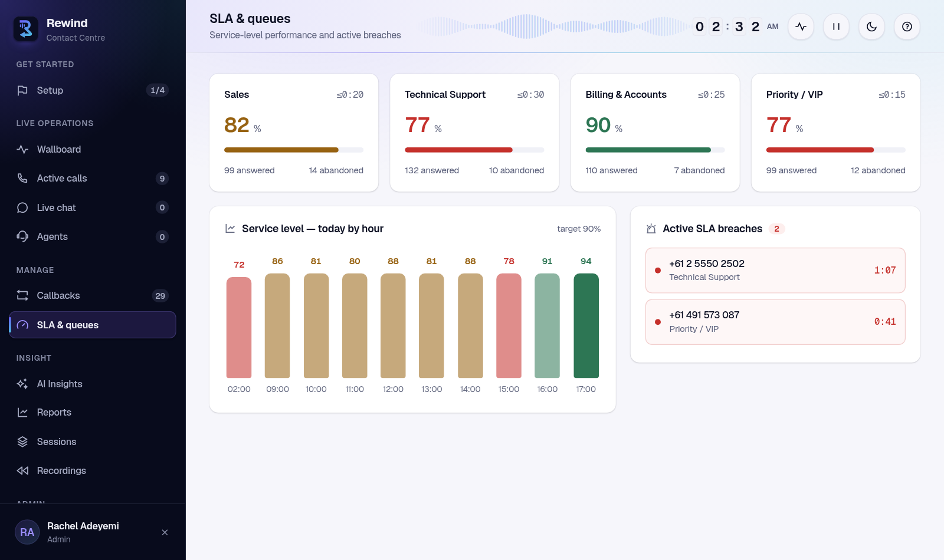Image resolution: width=944 pixels, height=560 pixels.
Task: Select the SLA & queues gauge icon
Action: pos(22,325)
